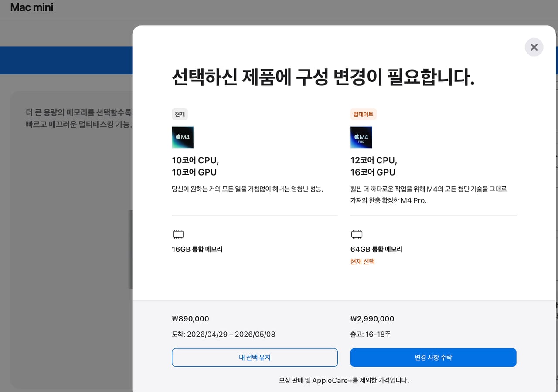Click arrival date 도착: 2026/04/29 text
The image size is (558, 392).
(224, 335)
